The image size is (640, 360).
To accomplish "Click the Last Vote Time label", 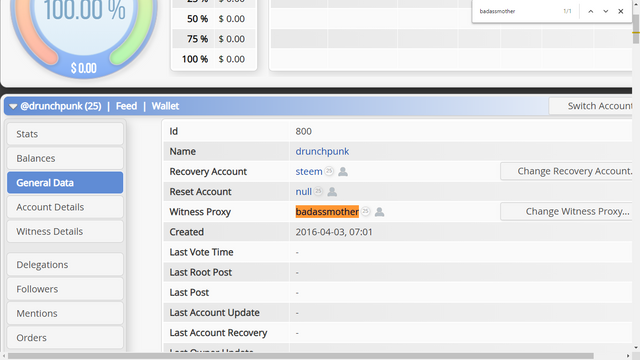I will click(x=201, y=252).
